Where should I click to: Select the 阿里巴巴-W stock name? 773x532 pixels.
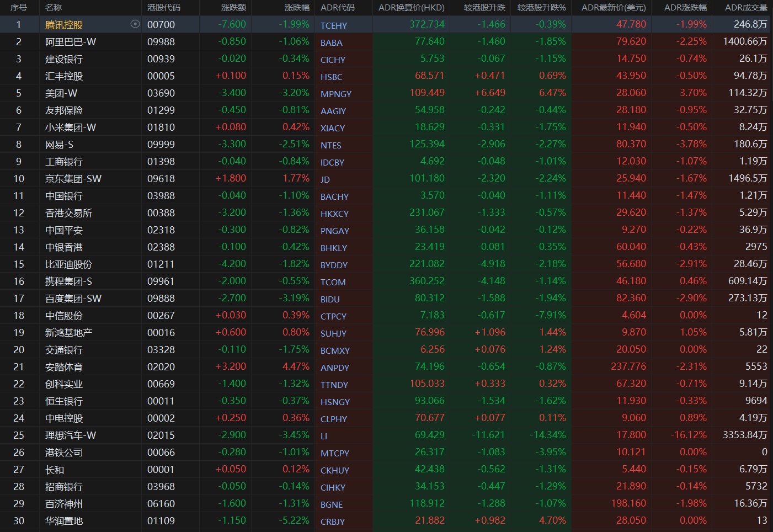tap(71, 42)
